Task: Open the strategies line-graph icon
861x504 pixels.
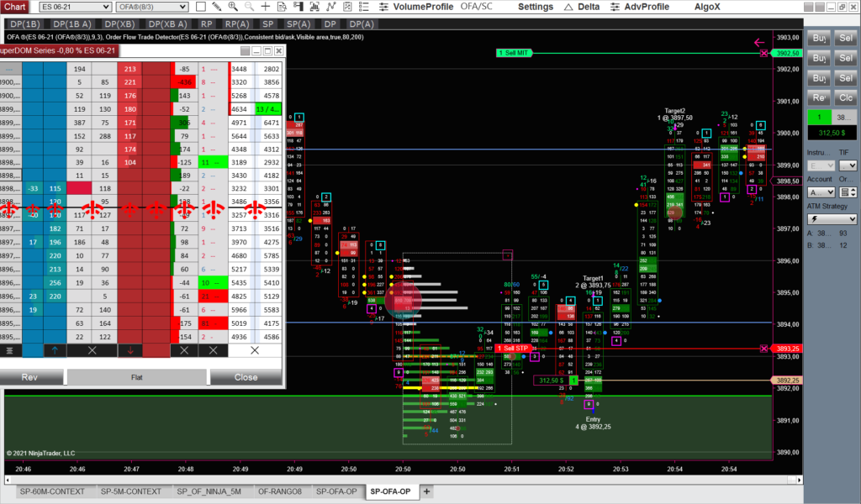Action: coord(330,7)
